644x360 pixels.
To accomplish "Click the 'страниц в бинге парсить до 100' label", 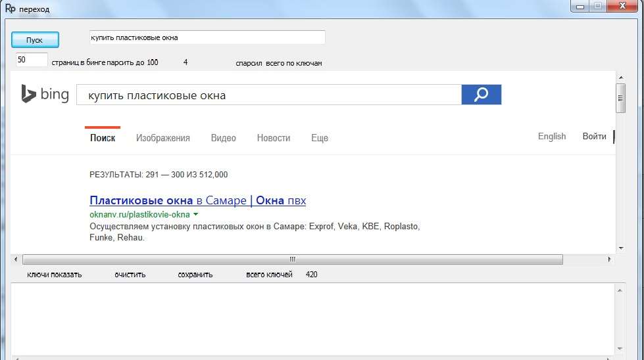I will [105, 62].
